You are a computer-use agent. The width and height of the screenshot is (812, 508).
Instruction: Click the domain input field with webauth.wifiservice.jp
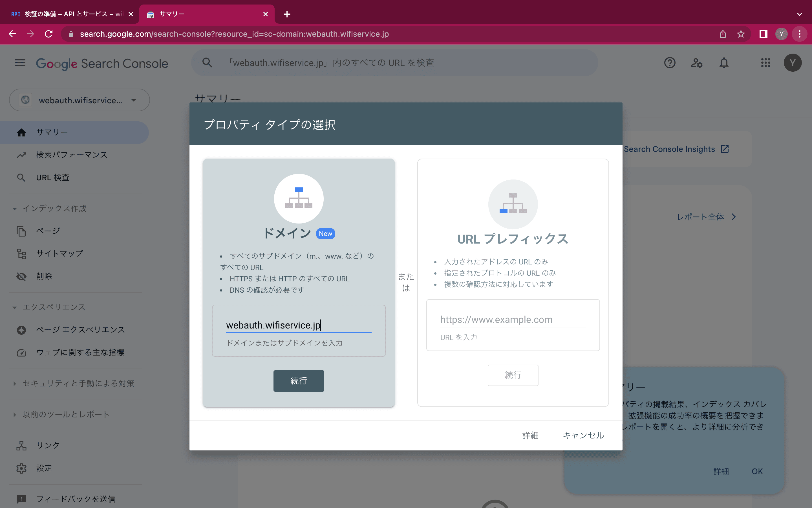click(299, 325)
